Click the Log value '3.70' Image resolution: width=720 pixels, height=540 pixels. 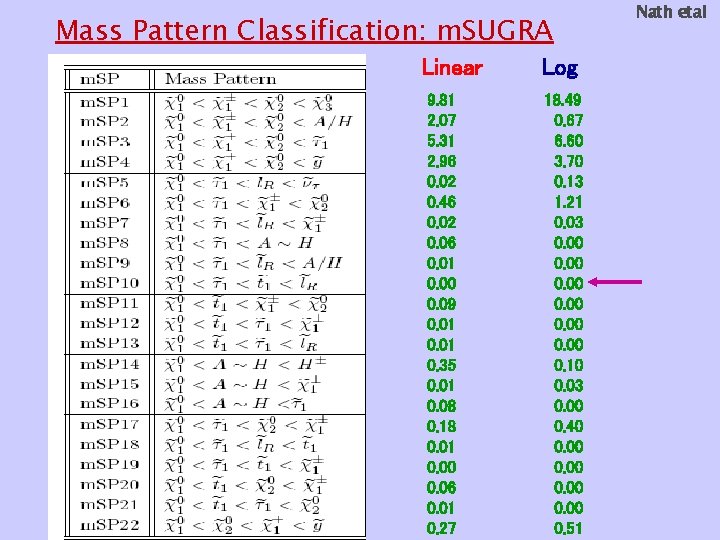[568, 161]
